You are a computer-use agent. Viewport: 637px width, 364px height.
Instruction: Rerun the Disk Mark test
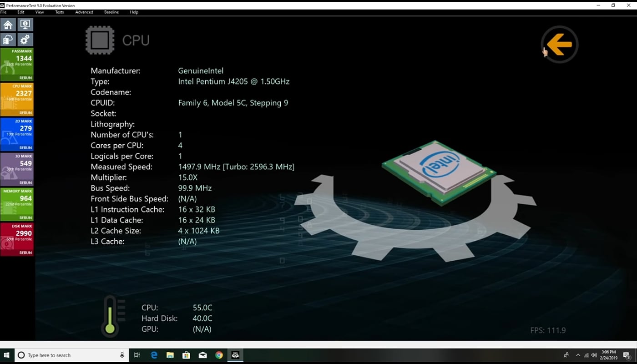[25, 253]
